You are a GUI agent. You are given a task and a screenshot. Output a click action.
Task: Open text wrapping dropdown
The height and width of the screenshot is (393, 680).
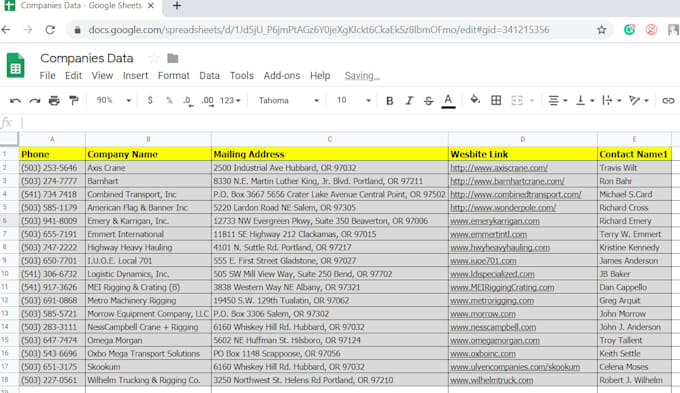click(x=612, y=101)
